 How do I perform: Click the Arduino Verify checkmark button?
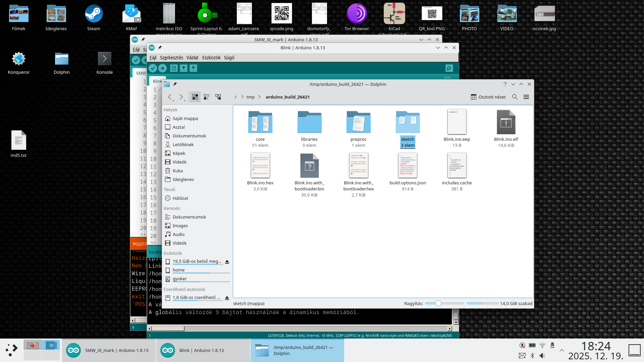point(153,68)
